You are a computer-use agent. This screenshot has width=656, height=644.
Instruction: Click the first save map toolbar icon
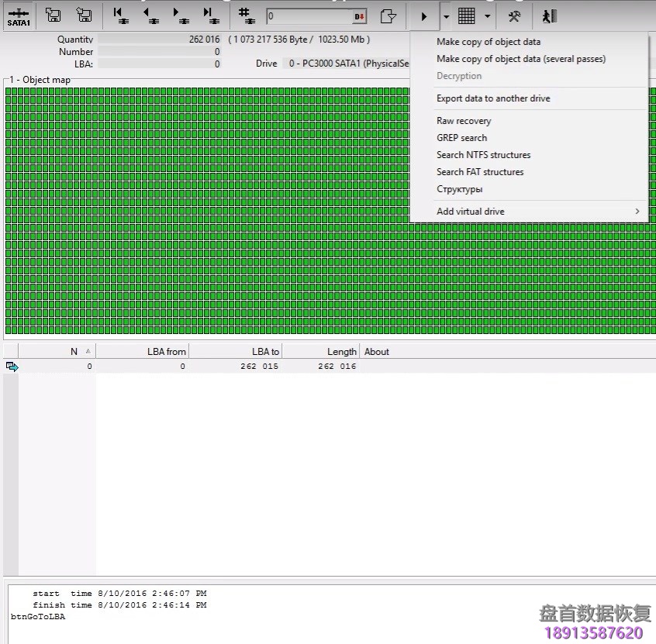point(53,15)
